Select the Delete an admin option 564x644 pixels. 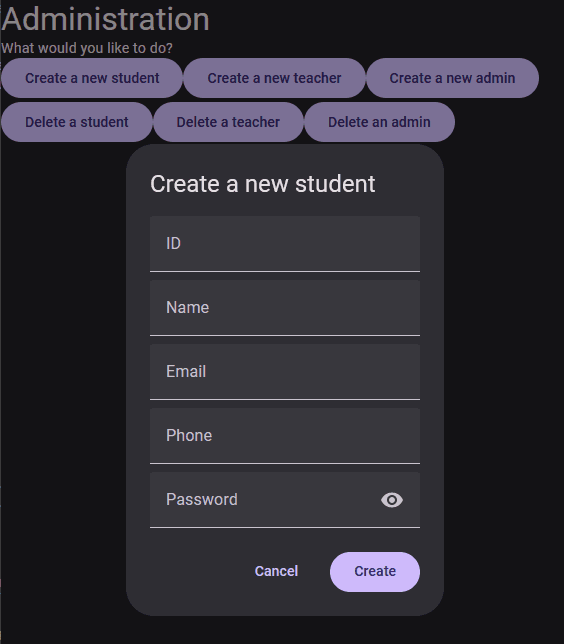point(379,122)
